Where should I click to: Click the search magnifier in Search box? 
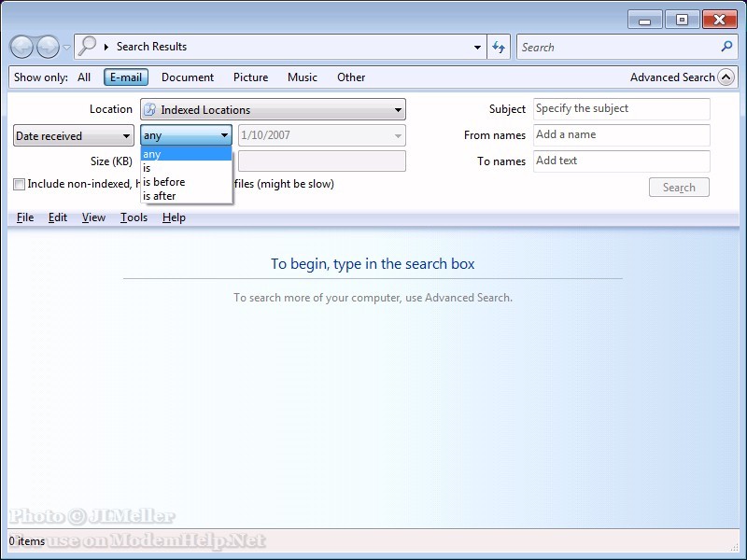click(726, 47)
